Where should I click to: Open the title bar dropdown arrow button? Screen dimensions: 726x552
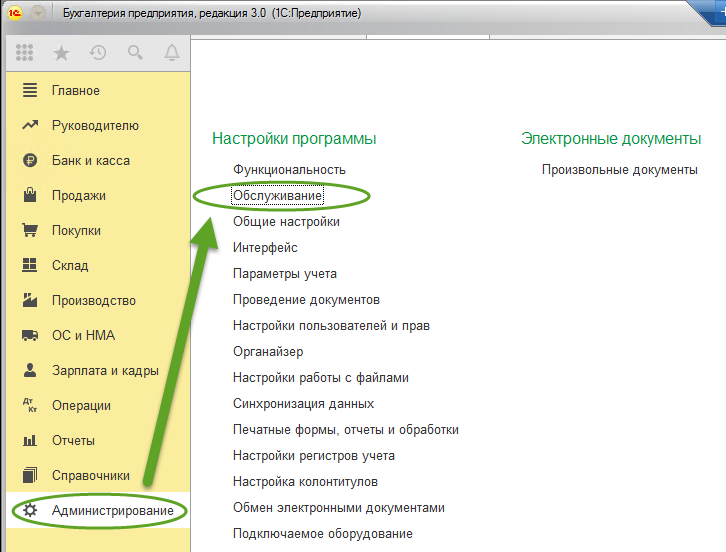click(x=38, y=13)
